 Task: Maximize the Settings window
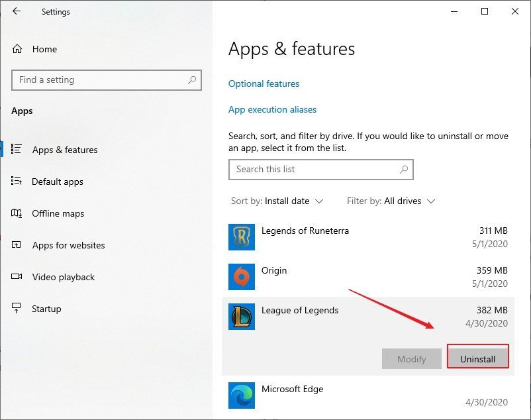(x=485, y=11)
